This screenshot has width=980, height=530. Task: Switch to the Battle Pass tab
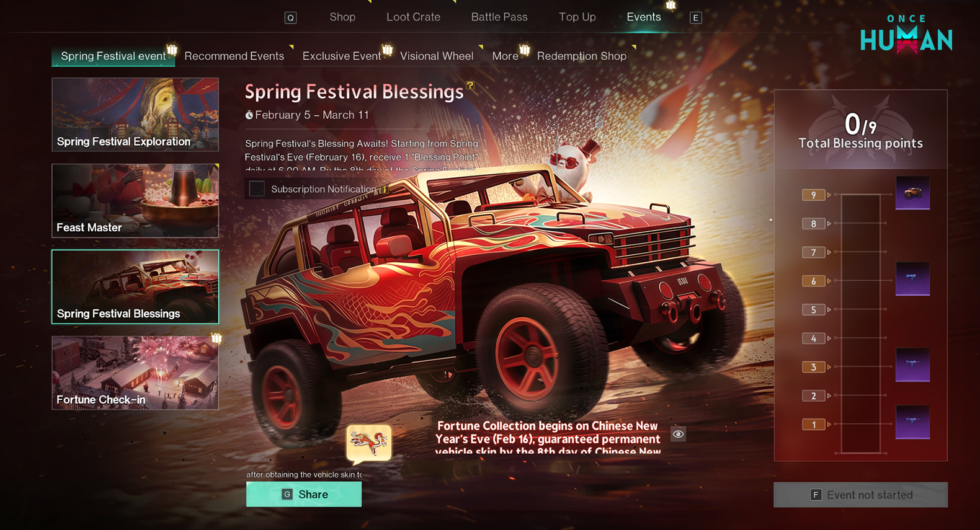coord(499,17)
